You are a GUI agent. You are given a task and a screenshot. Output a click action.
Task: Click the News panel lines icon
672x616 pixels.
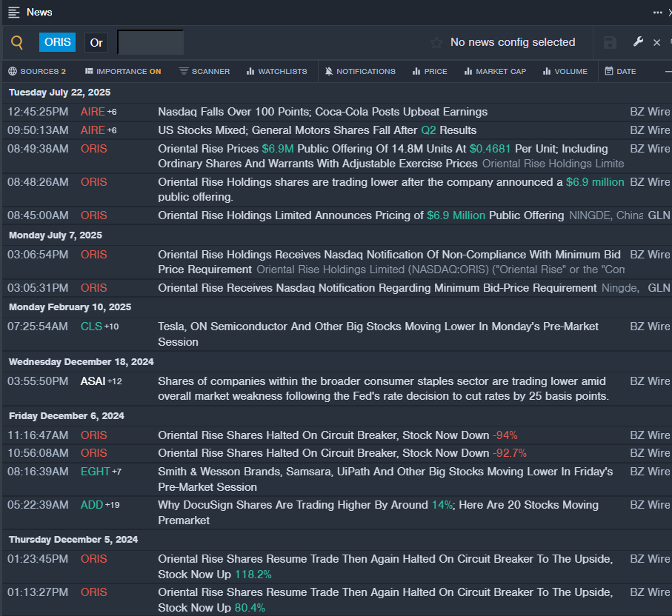[x=14, y=13]
